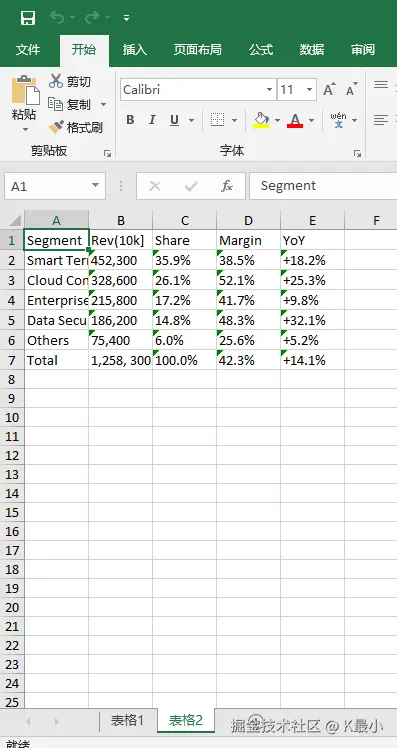Click the Save icon in title bar

[28, 18]
